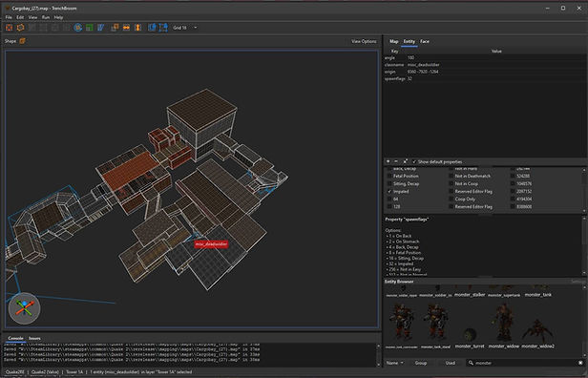The width and height of the screenshot is (588, 378).
Task: Click the monster search input field
Action: pos(525,363)
